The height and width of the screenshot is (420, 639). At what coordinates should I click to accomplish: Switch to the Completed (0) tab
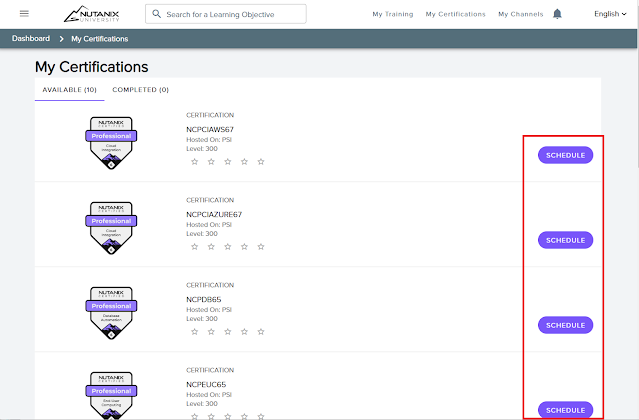[x=141, y=90]
